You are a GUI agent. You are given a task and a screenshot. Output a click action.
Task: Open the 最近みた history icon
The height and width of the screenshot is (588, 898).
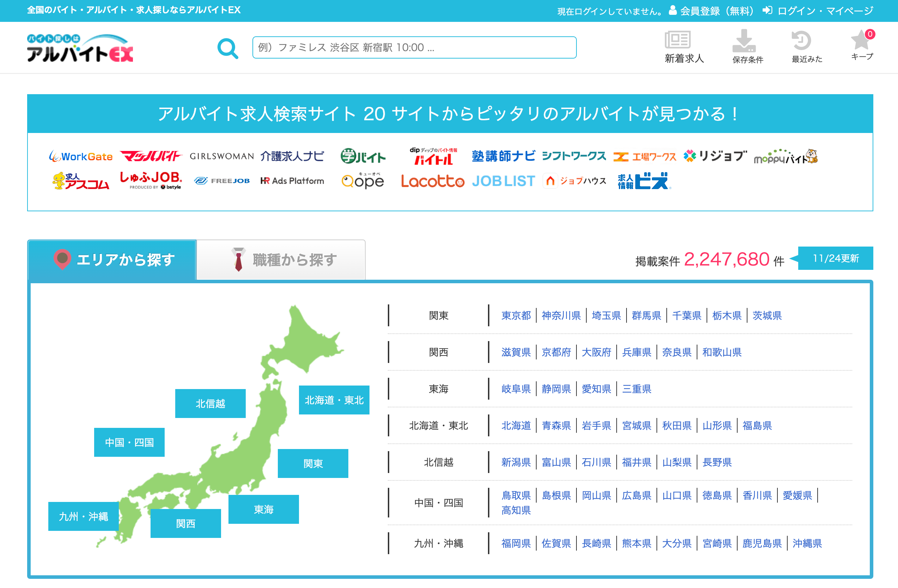point(801,40)
